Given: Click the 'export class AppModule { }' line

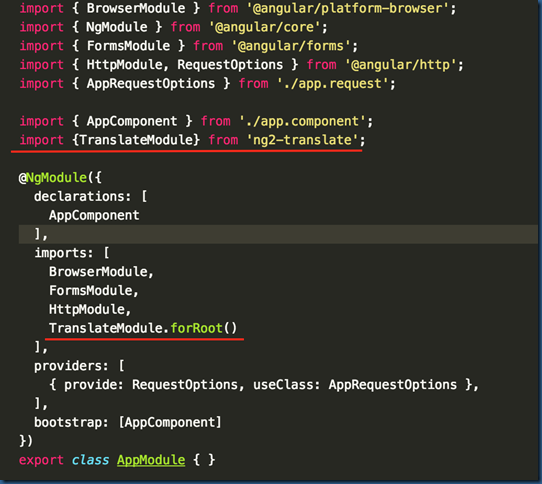Looking at the screenshot, I should coord(117,460).
